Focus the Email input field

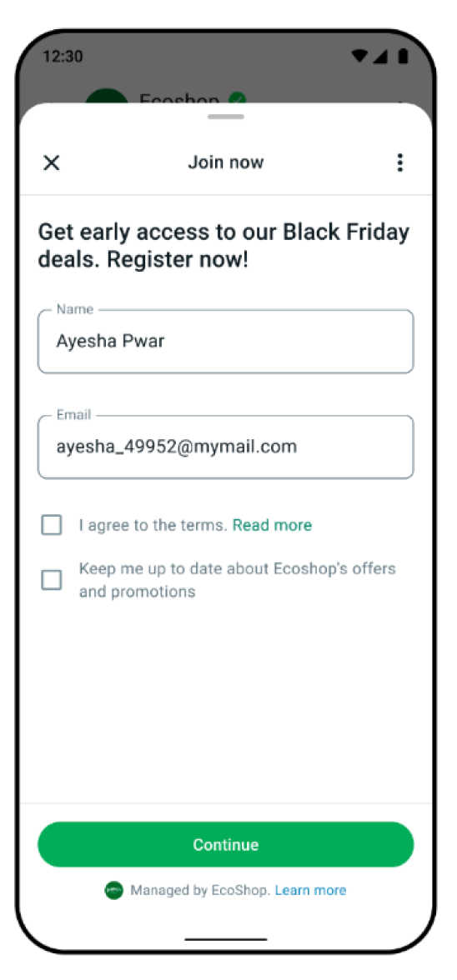226,447
